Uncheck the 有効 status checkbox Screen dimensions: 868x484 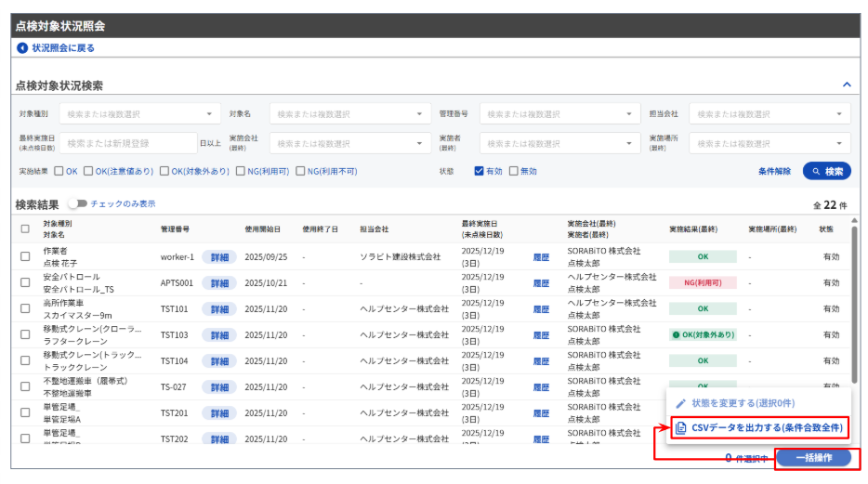pos(480,172)
